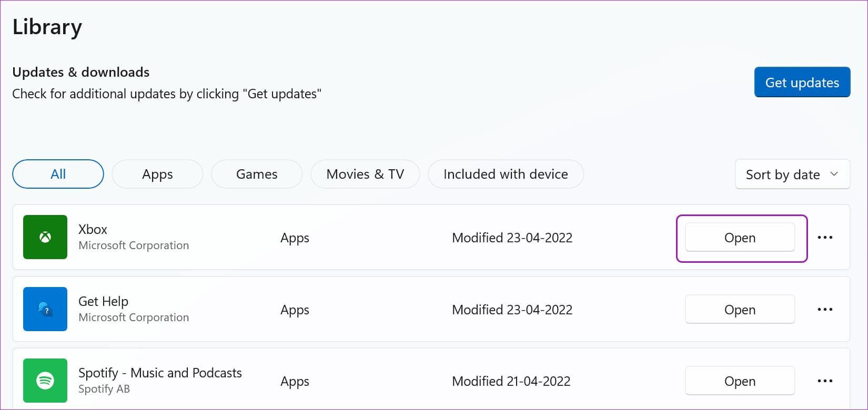The image size is (868, 410).
Task: Select the All filter
Action: (x=58, y=174)
